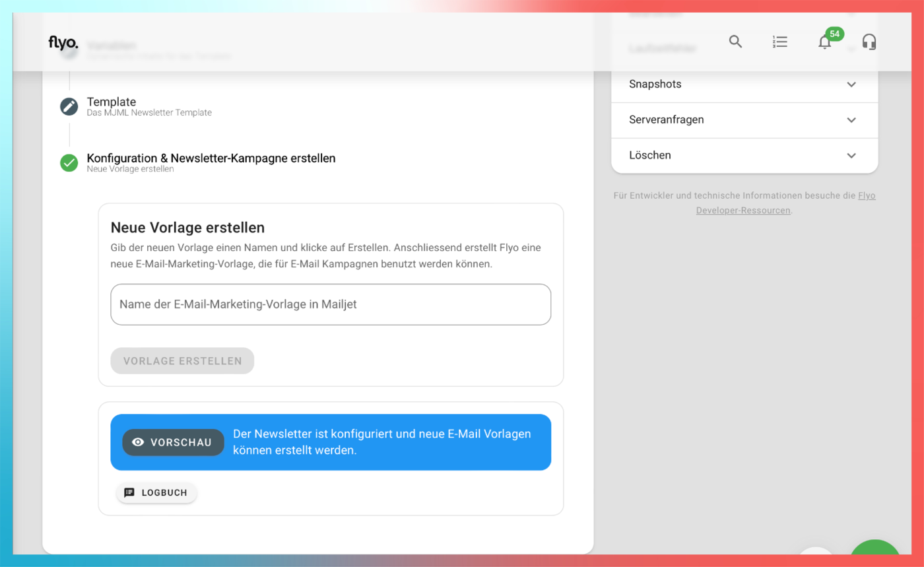Open the Logbuch button
The height and width of the screenshot is (567, 924).
(x=156, y=492)
